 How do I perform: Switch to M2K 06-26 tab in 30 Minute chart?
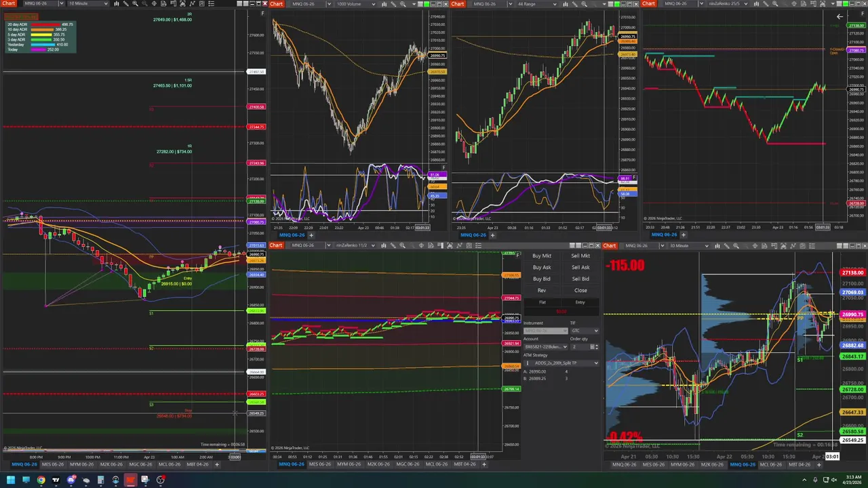pyautogui.click(x=713, y=464)
